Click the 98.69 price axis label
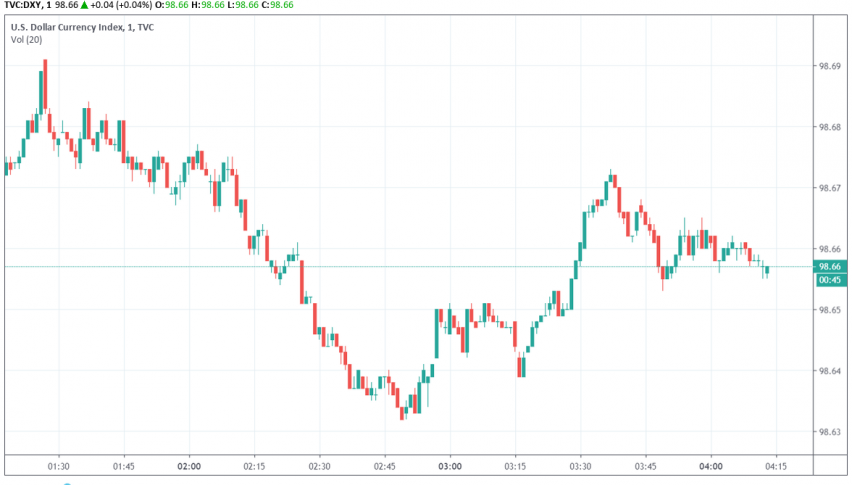Screen dimensions: 852x485 [x=829, y=66]
